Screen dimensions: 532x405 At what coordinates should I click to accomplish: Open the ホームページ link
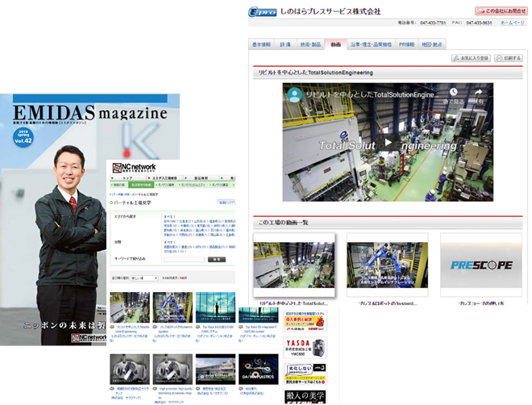point(513,23)
